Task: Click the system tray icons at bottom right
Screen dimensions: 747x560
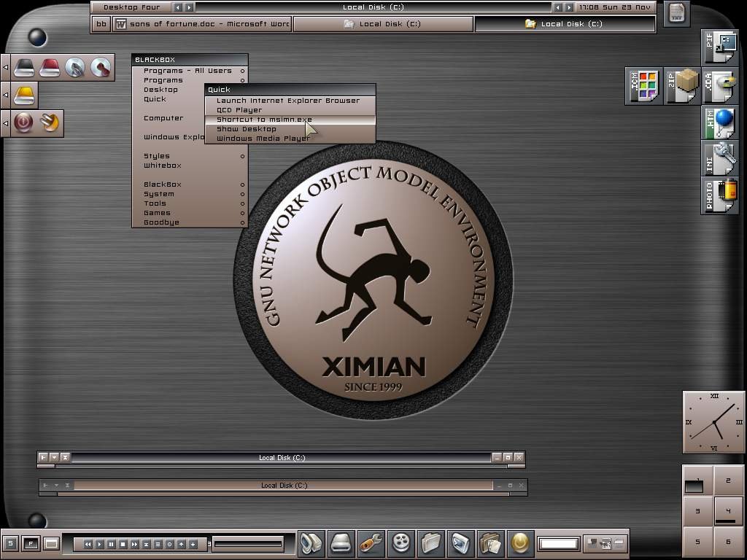Action: [605, 542]
